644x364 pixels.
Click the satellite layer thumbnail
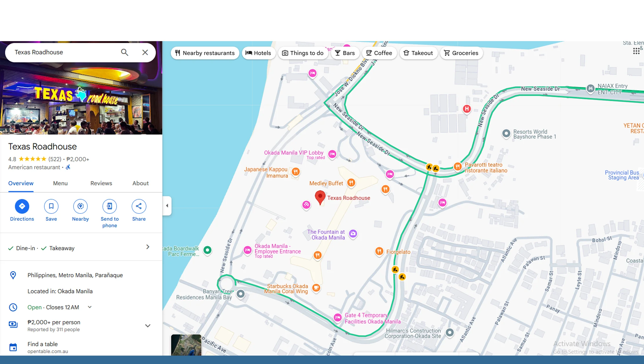click(x=186, y=345)
